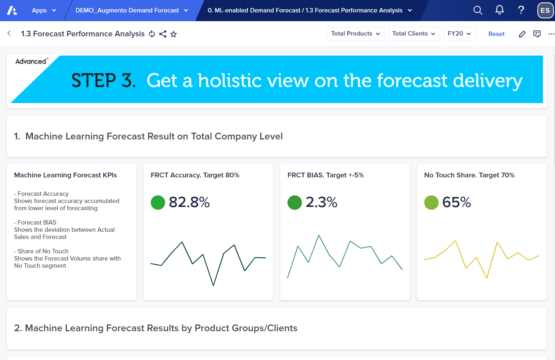Open the notifications bell
Viewport: 555px width, 360px height.
tap(499, 10)
